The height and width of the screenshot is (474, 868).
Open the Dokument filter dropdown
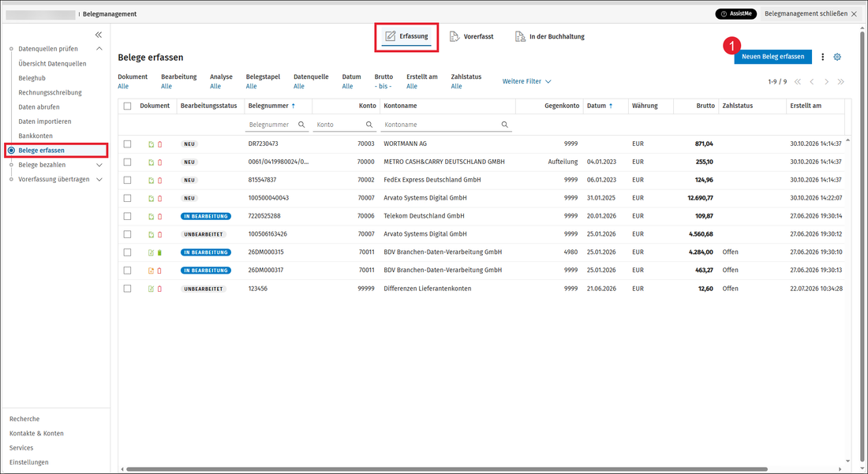click(x=123, y=86)
